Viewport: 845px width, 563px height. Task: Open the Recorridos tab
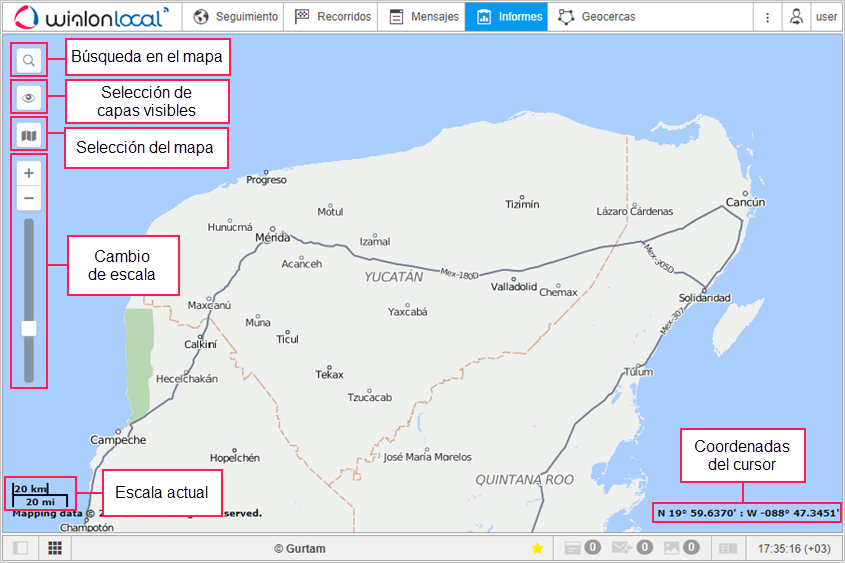pyautogui.click(x=333, y=17)
